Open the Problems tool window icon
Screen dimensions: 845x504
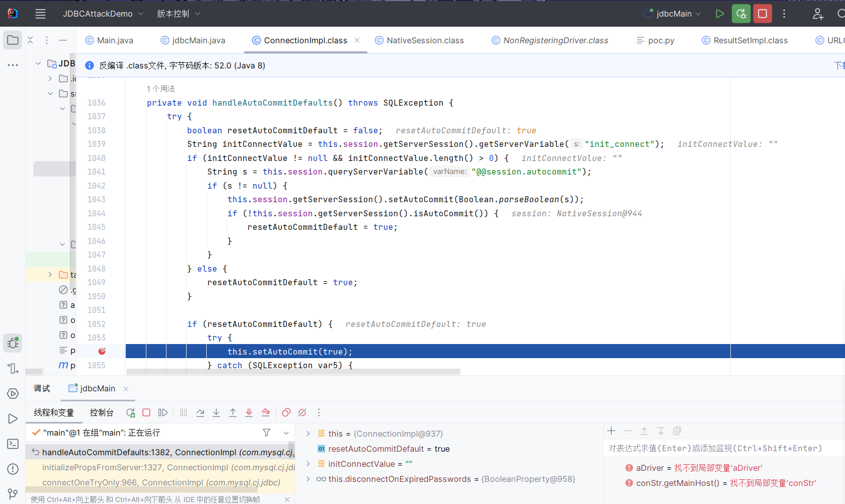pyautogui.click(x=13, y=469)
